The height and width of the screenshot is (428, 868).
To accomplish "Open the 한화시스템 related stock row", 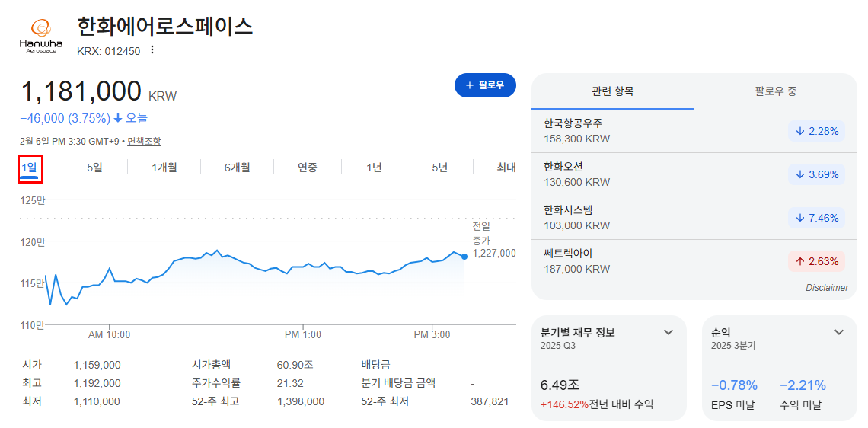I will (694, 218).
